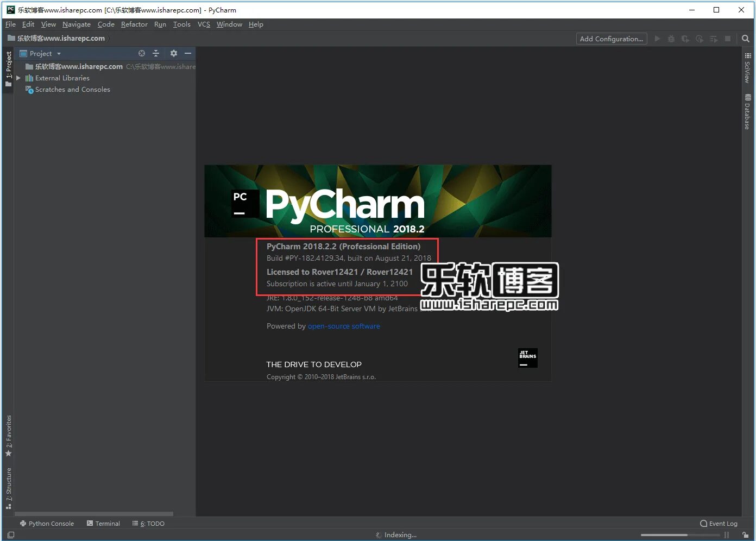
Task: Open the Database side tab
Action: click(x=748, y=112)
